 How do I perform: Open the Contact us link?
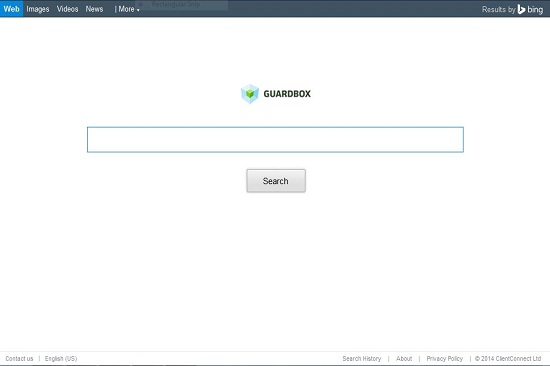19,359
